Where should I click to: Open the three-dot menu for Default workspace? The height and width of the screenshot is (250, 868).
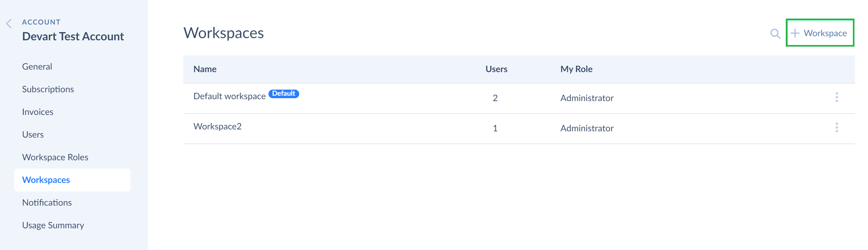coord(837,97)
